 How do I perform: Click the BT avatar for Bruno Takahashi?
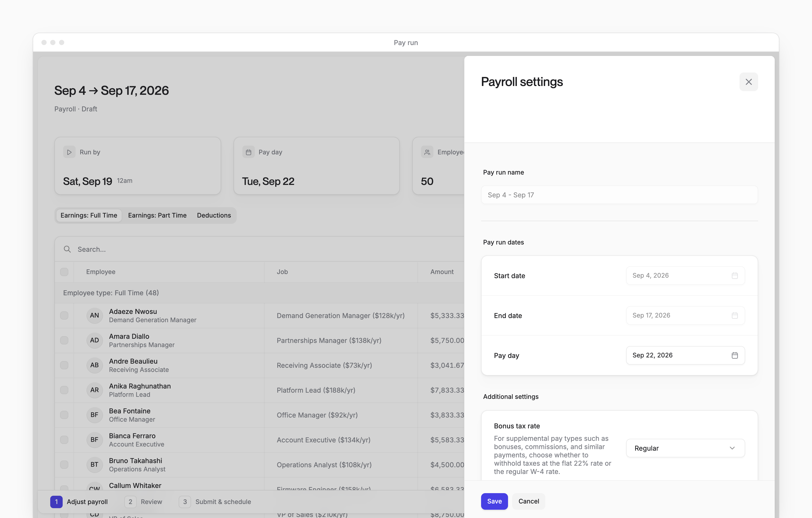coord(95,465)
